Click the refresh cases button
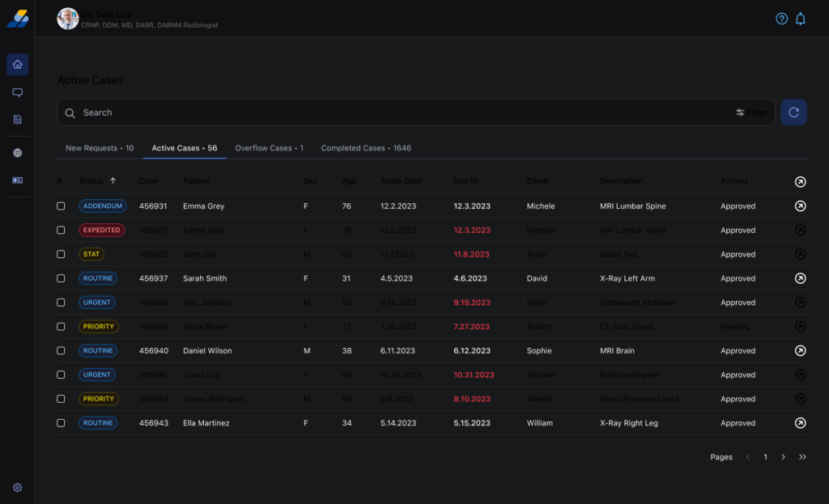 (793, 112)
